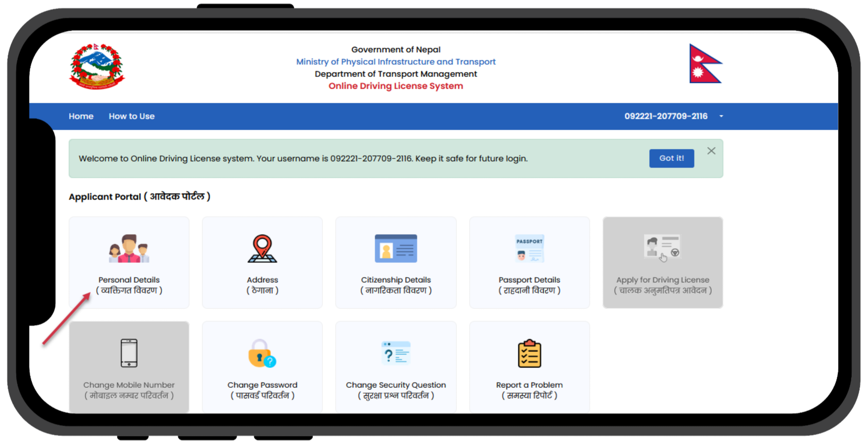The width and height of the screenshot is (868, 441).
Task: Click the Change Security Question icon
Action: coord(396,353)
